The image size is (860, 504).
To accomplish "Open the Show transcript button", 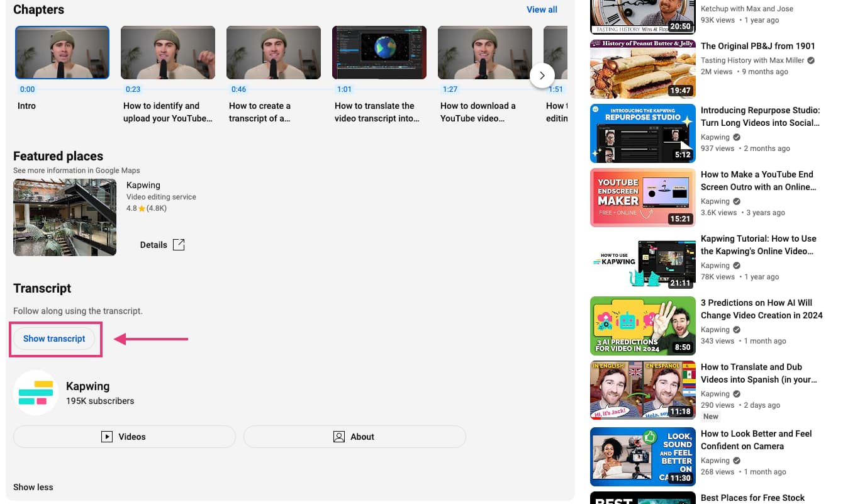I will [54, 339].
